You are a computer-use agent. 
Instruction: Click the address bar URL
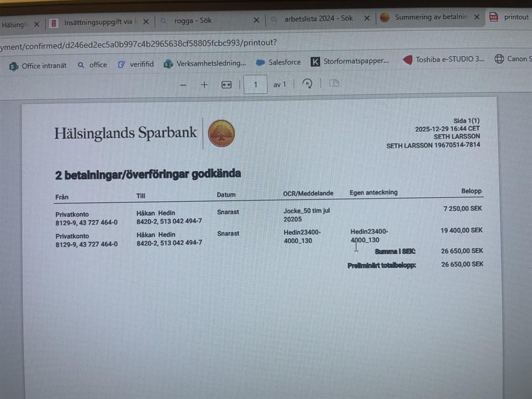tap(139, 43)
